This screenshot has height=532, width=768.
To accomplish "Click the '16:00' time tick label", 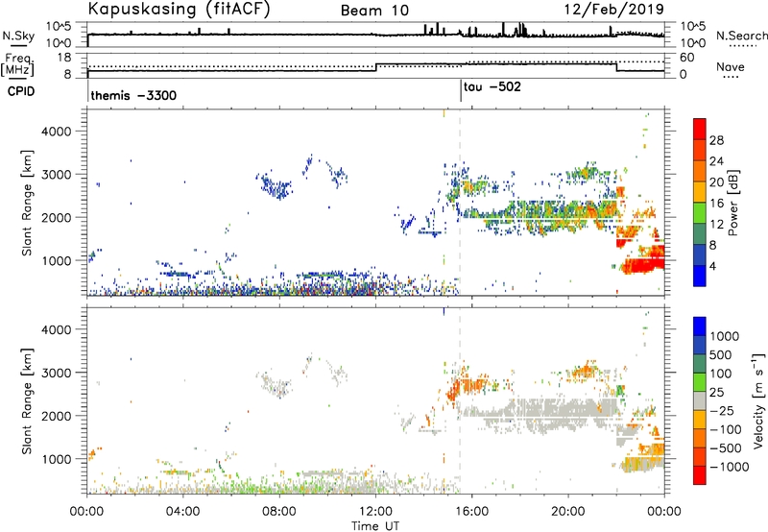I will pyautogui.click(x=471, y=512).
